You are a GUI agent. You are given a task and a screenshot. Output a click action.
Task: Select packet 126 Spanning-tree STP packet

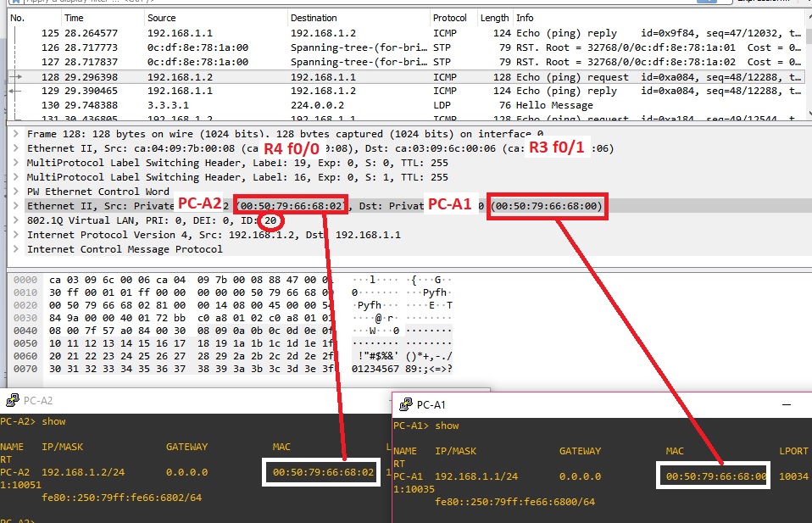pos(254,47)
